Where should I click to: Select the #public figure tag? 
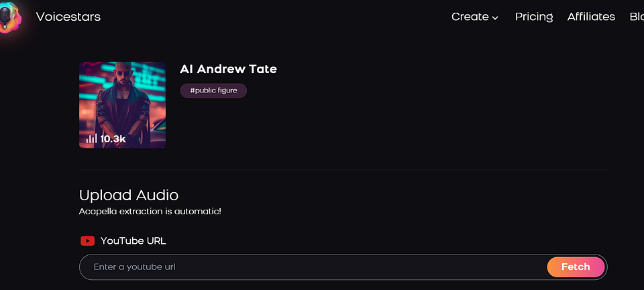(x=213, y=90)
